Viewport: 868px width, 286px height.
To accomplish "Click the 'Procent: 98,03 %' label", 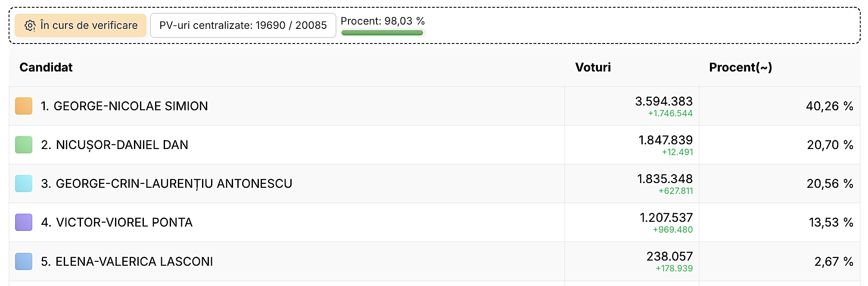I will (x=383, y=21).
